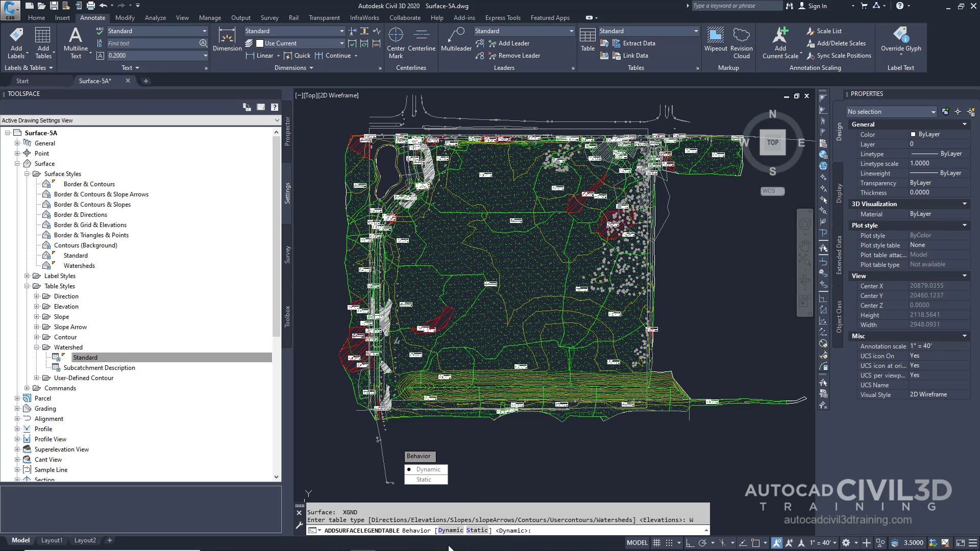Switch to the Layout1 tab
Screen dimensions: 980x551
pos(52,540)
